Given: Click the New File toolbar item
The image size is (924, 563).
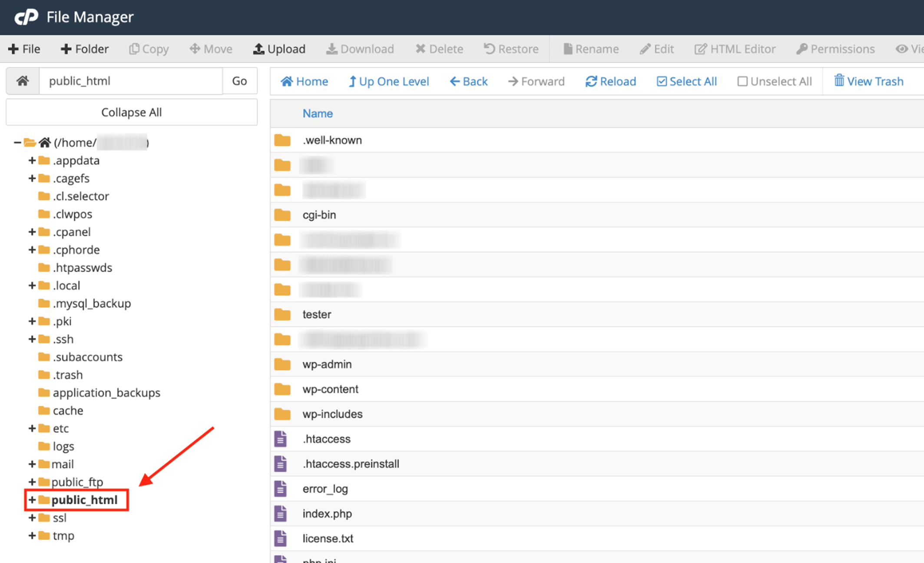Looking at the screenshot, I should coord(24,49).
